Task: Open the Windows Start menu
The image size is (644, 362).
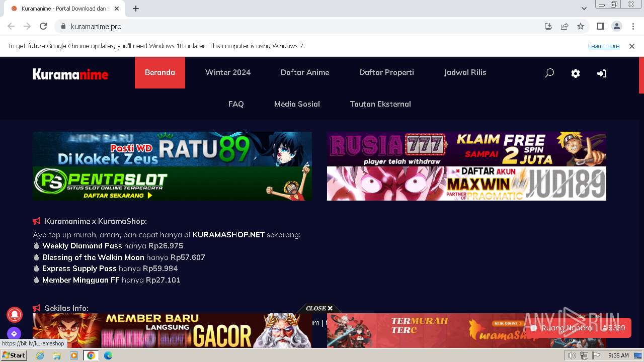Action: 14,355
